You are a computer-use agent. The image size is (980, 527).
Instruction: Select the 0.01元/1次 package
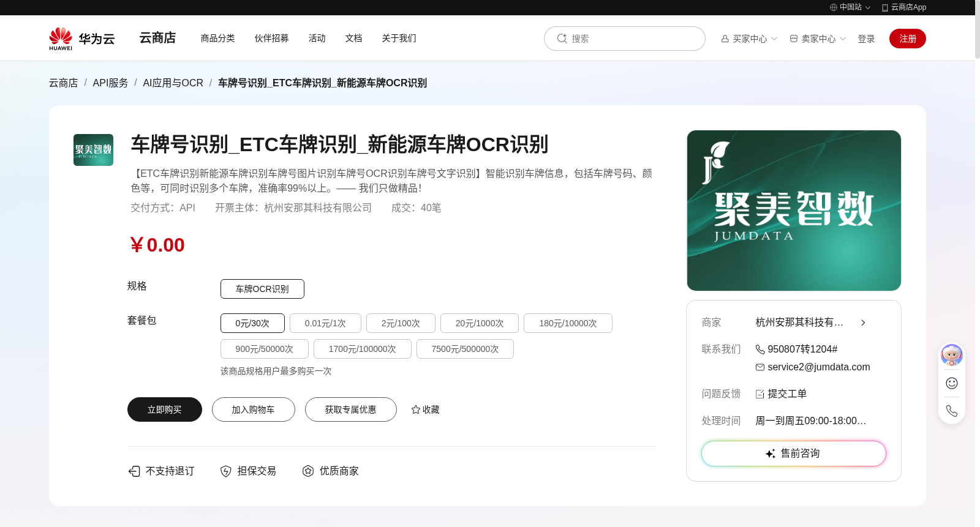[325, 323]
